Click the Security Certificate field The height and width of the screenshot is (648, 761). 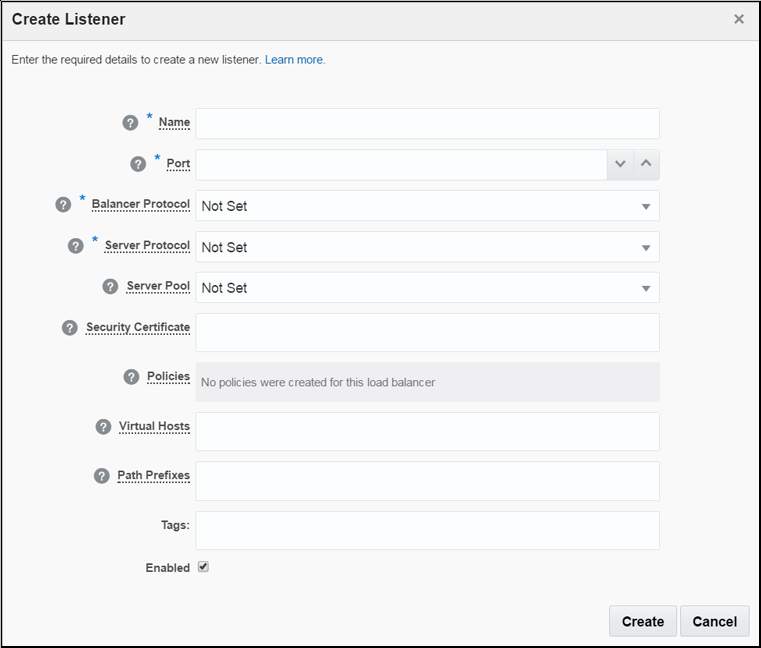427,332
